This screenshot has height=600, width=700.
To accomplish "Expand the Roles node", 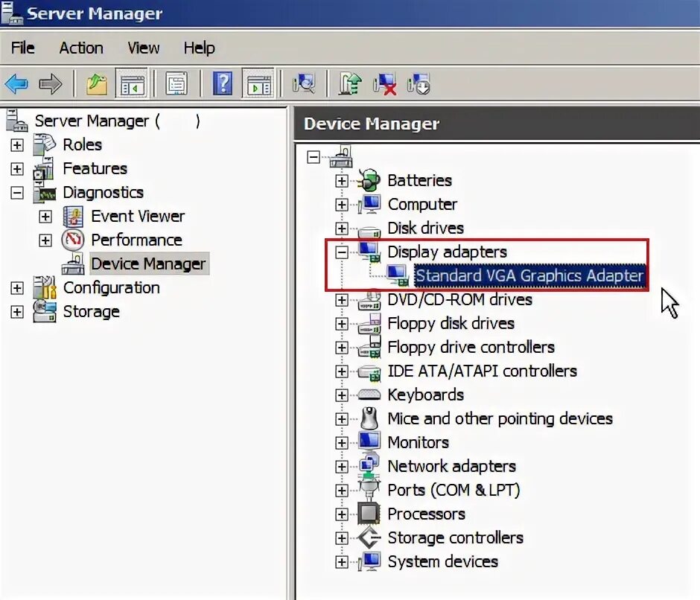I will click(17, 145).
